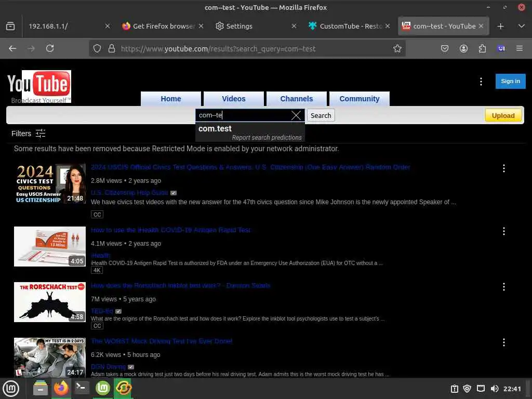Open options menu for Rorschach video
This screenshot has height=399, width=532.
(x=504, y=287)
